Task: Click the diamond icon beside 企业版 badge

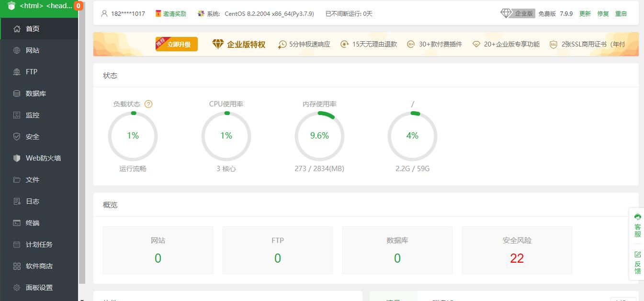Action: click(506, 13)
